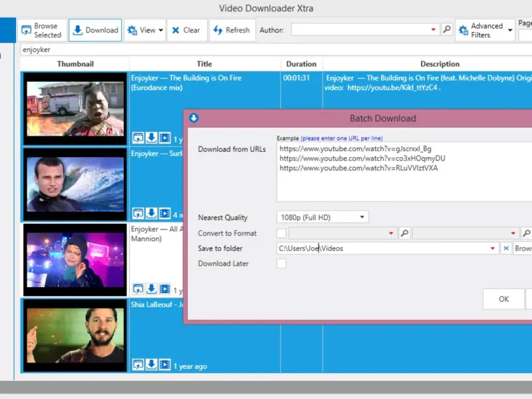532x399 pixels.
Task: Click the Browse Selected toolbar button
Action: (x=42, y=30)
